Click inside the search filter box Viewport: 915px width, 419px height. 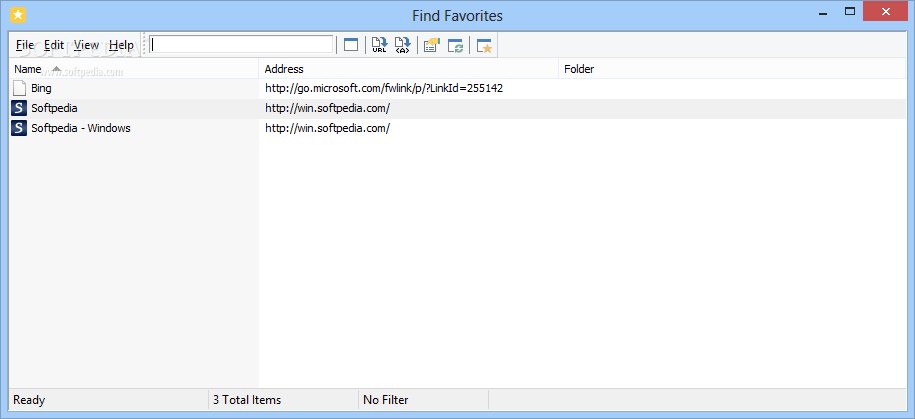(x=241, y=44)
